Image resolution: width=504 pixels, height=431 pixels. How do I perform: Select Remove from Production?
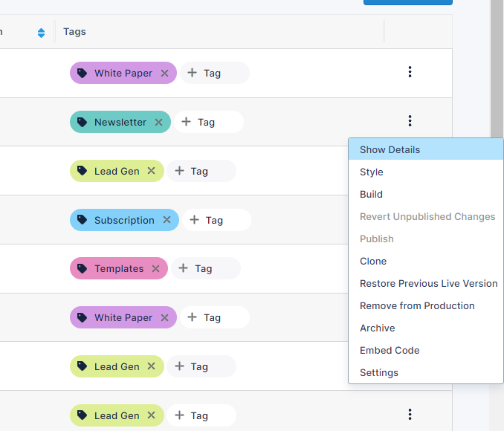[x=417, y=305]
